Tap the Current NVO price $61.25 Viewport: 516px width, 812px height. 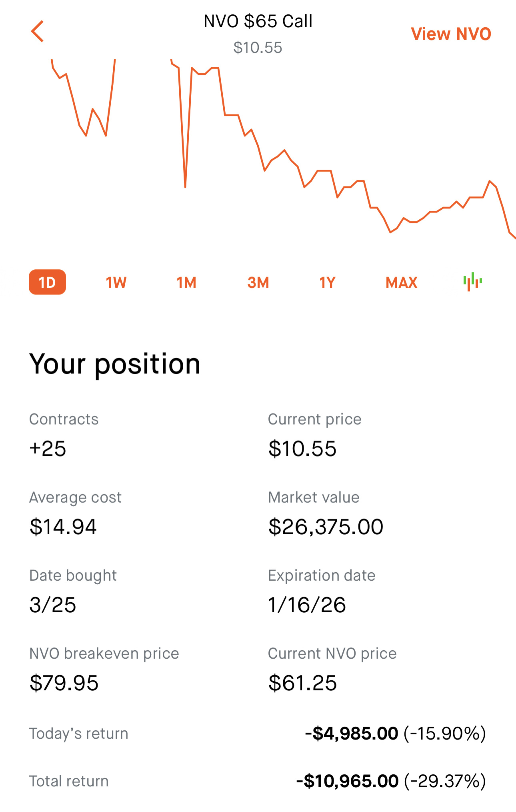click(x=302, y=683)
